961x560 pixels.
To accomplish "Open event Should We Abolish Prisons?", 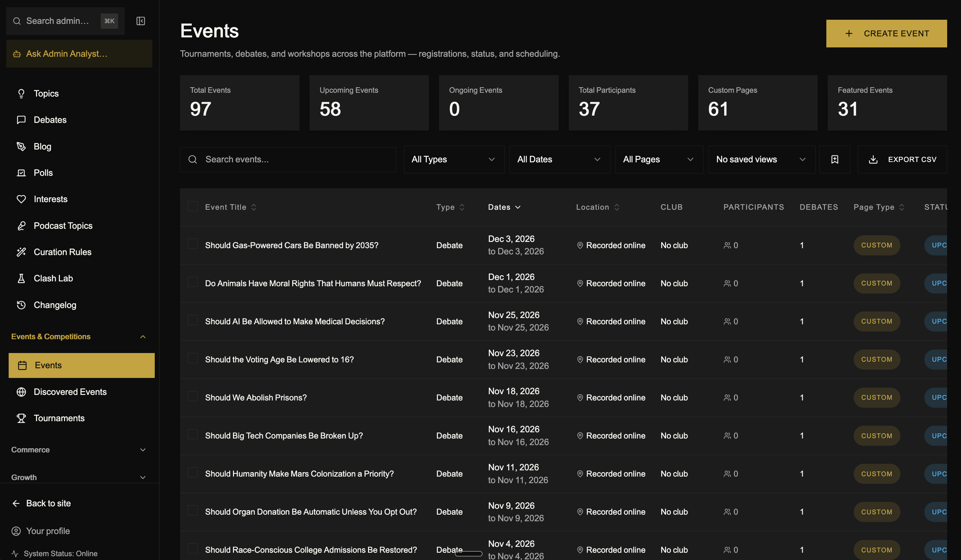I will (255, 398).
